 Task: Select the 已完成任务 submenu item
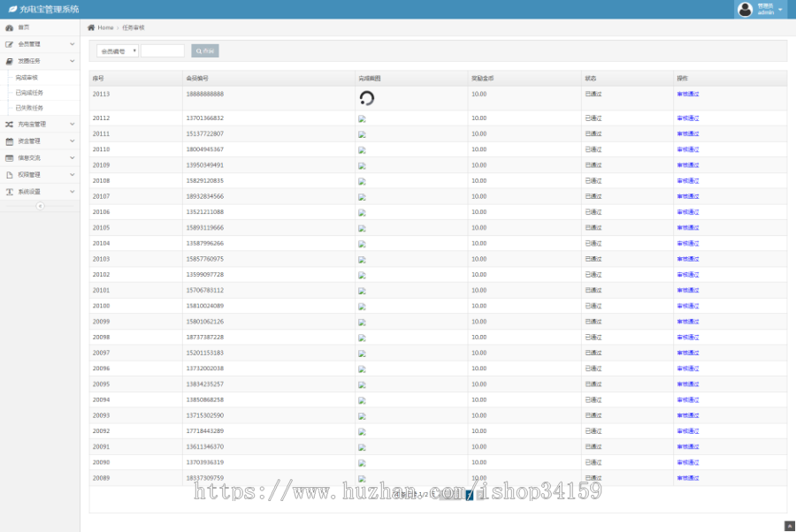[29, 93]
